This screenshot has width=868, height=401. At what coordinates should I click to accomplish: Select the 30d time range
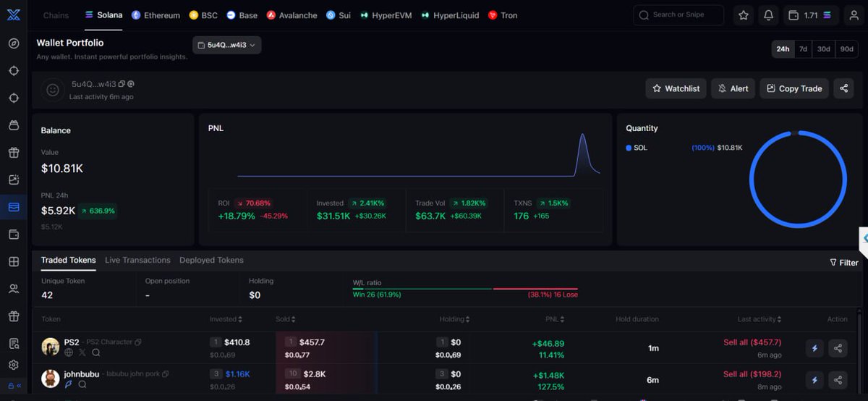pos(823,49)
